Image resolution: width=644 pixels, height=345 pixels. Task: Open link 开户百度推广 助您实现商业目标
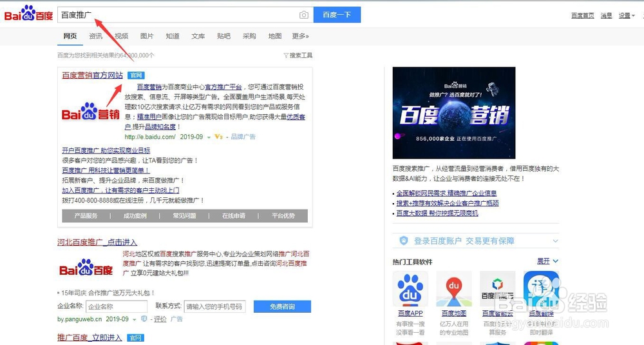(106, 150)
